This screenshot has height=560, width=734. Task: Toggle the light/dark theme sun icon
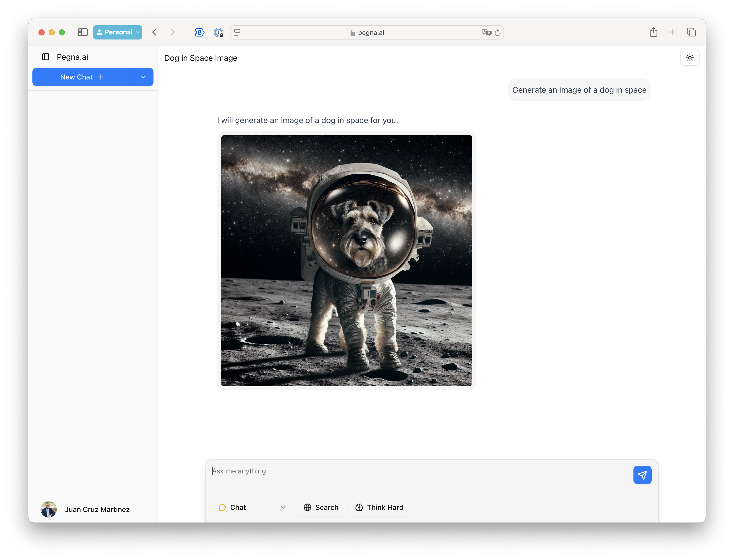pos(690,58)
